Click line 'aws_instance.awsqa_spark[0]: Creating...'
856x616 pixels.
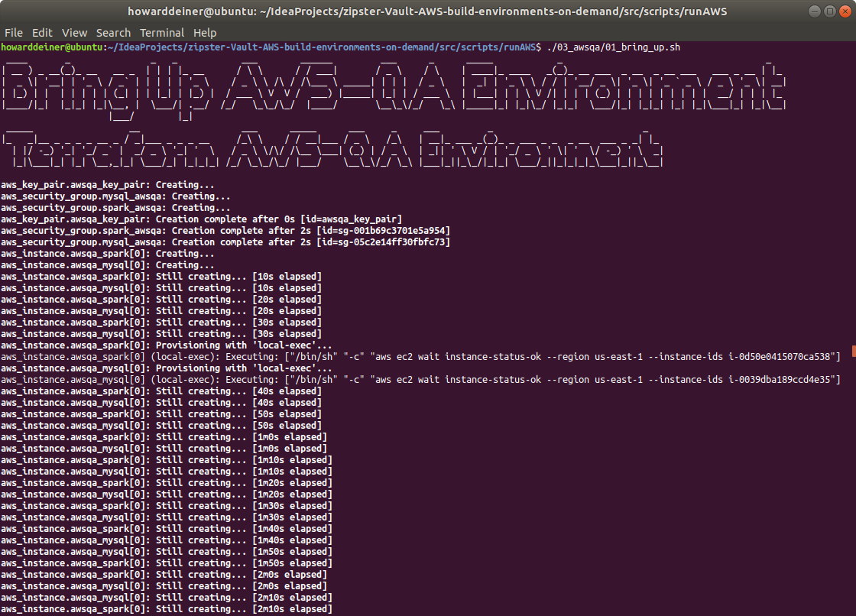tap(108, 254)
